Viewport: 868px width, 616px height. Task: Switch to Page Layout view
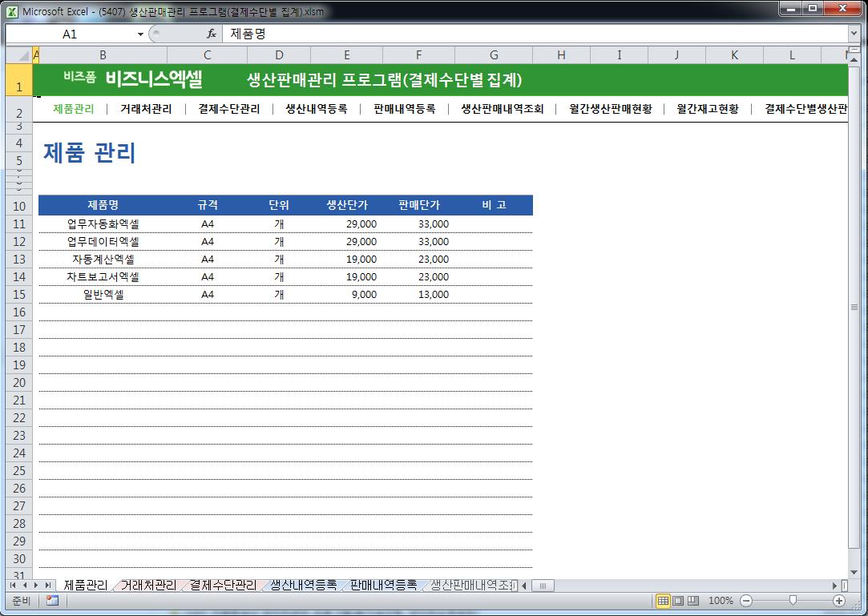[x=678, y=601]
